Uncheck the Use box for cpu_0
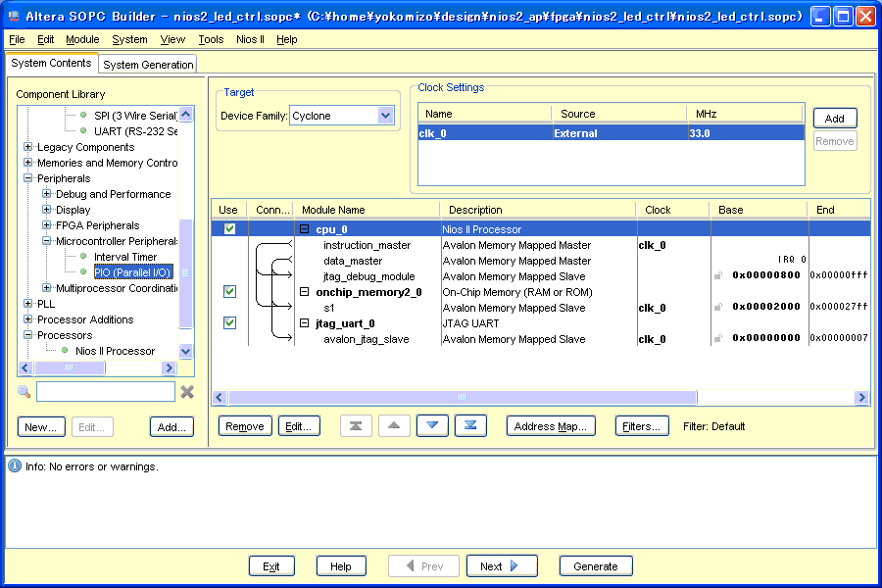 229,229
